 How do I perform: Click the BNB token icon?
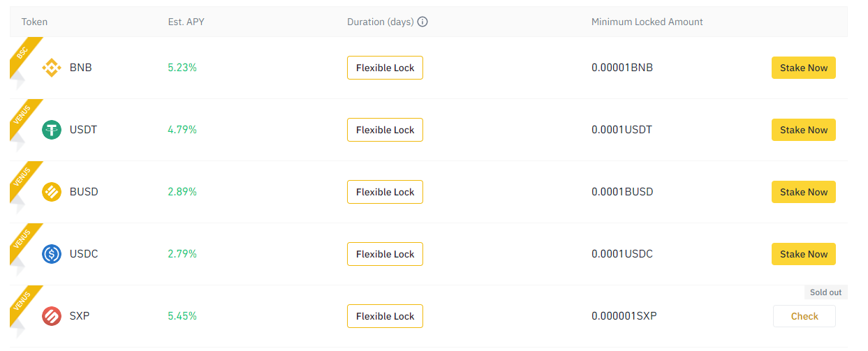pyautogui.click(x=52, y=68)
